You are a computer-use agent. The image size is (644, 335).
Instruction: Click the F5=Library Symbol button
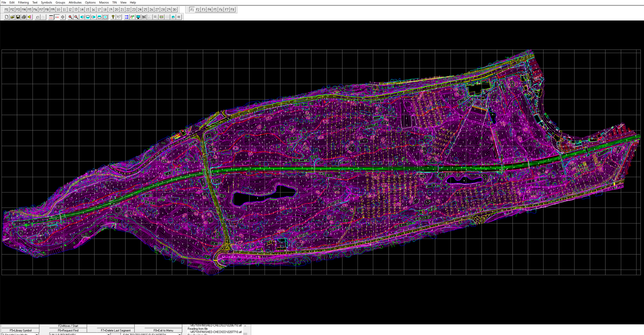click(x=21, y=330)
